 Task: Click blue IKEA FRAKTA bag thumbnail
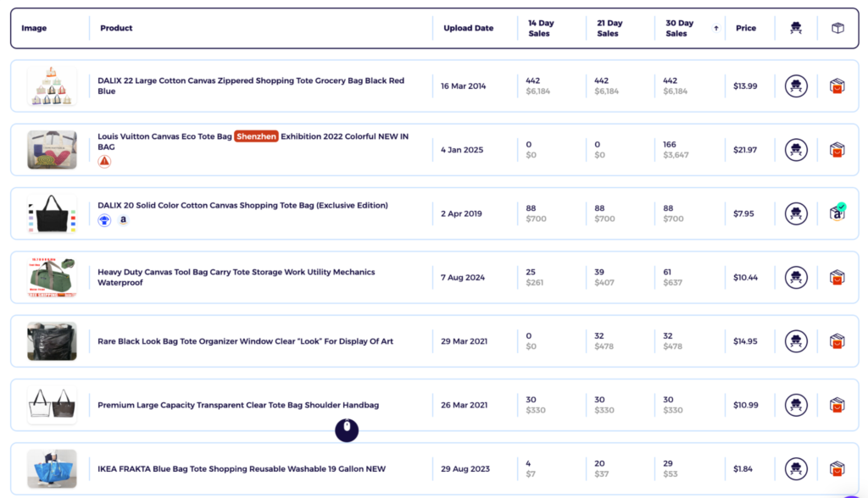[52, 468]
